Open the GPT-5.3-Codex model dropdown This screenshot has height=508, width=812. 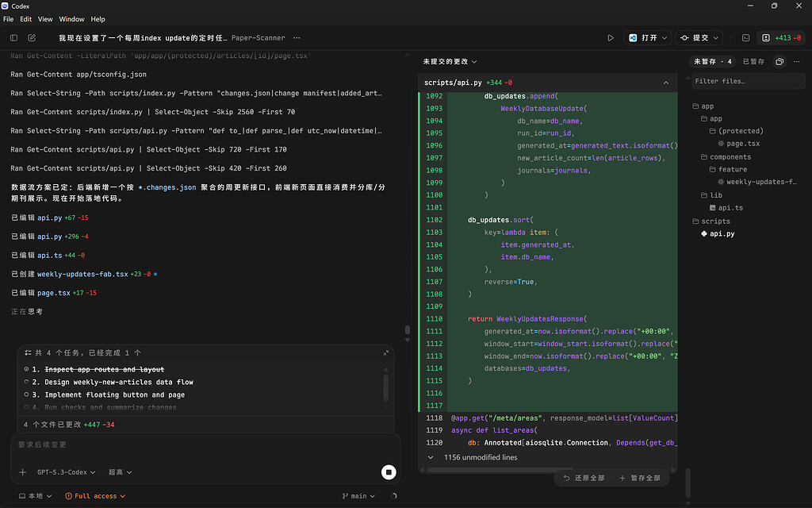pyautogui.click(x=67, y=472)
